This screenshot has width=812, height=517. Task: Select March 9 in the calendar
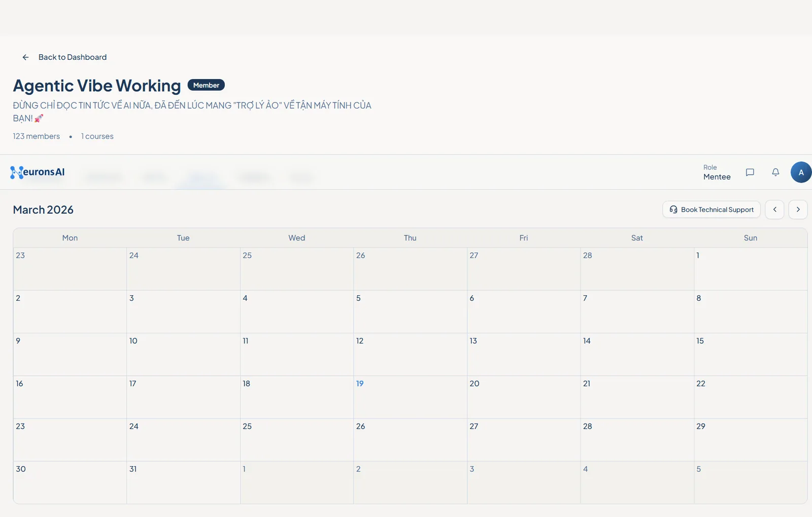[70, 355]
